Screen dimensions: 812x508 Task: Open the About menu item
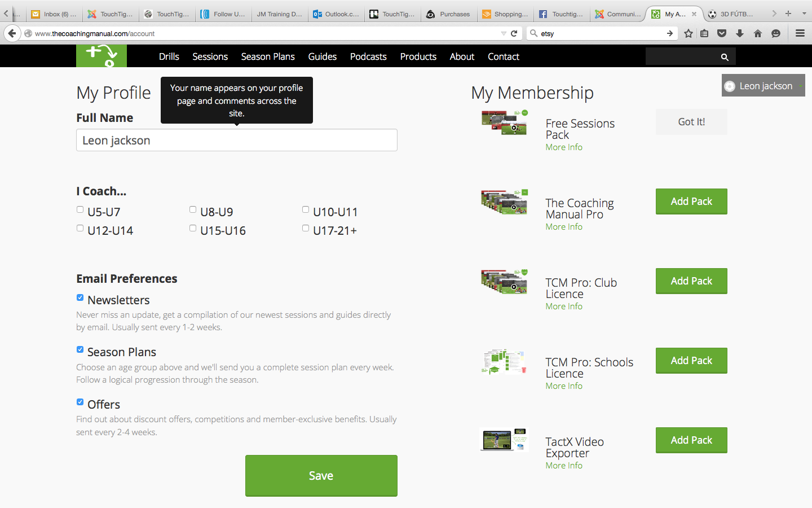click(462, 56)
